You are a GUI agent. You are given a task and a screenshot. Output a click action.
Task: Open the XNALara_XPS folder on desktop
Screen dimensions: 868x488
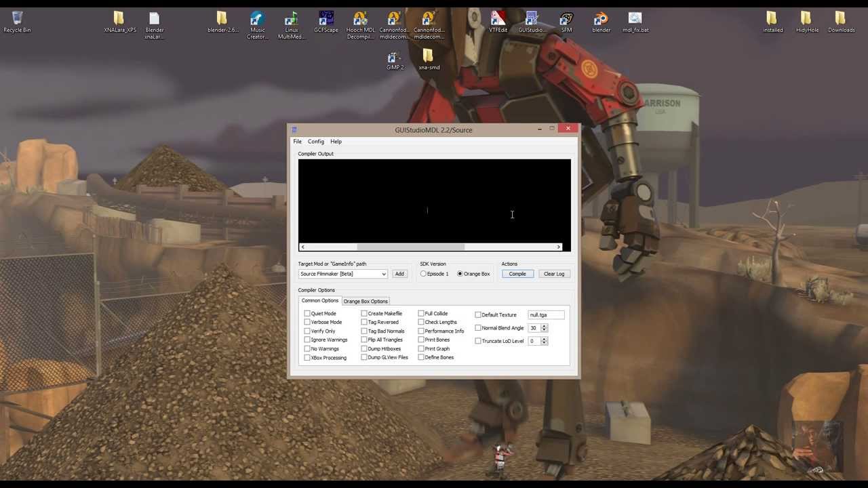(120, 22)
